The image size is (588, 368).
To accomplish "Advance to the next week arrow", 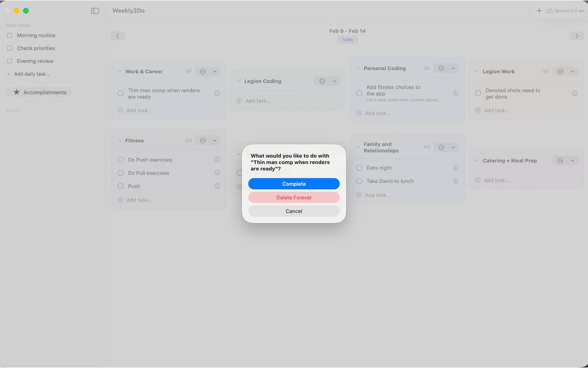I will [x=577, y=36].
